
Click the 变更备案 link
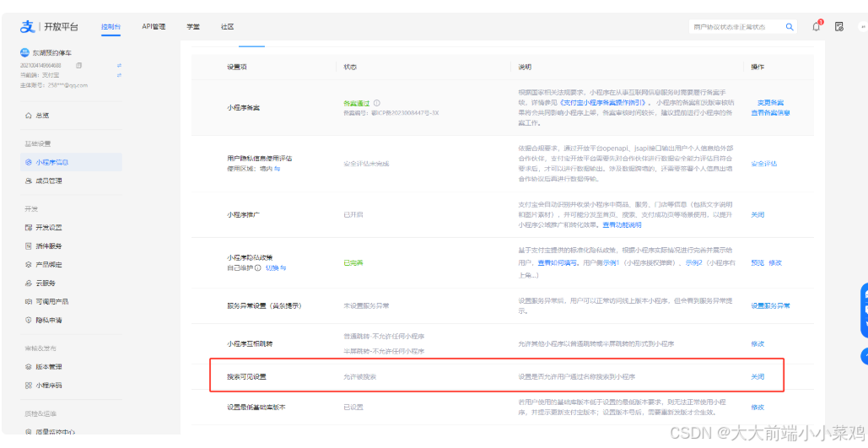click(x=770, y=103)
